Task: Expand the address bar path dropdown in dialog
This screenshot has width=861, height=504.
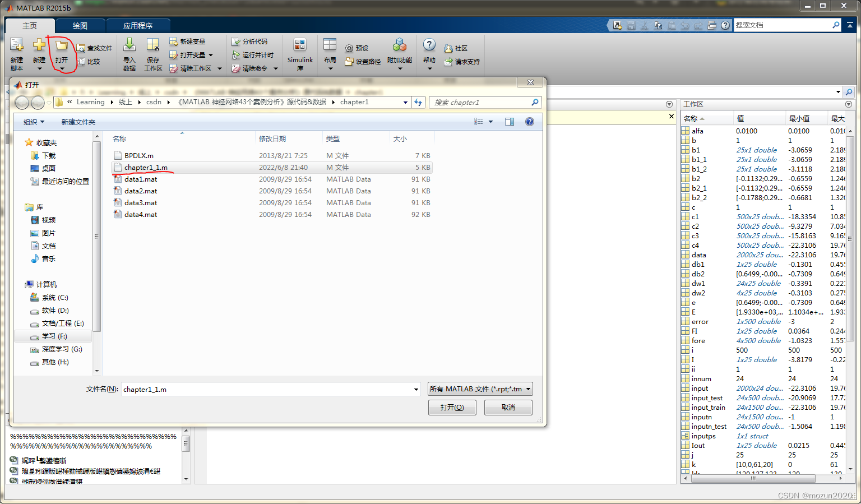Action: tap(405, 102)
